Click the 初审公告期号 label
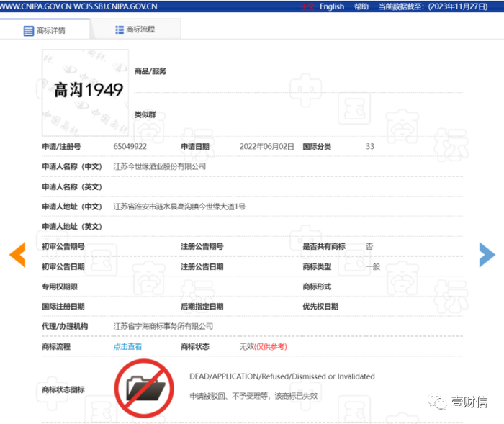504x424 pixels. point(63,247)
